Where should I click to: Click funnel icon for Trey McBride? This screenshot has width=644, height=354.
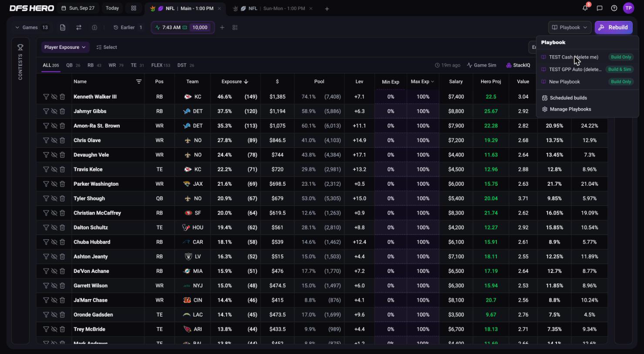[x=46, y=329]
